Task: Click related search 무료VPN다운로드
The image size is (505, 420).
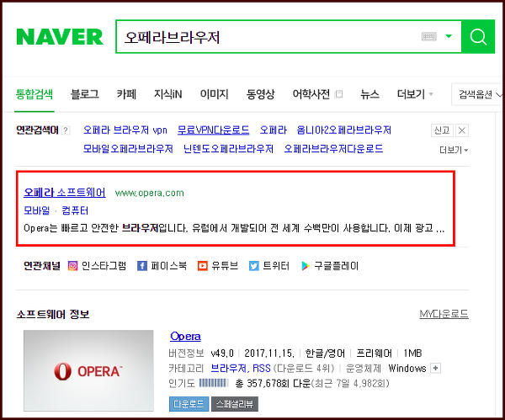Action: coord(213,130)
